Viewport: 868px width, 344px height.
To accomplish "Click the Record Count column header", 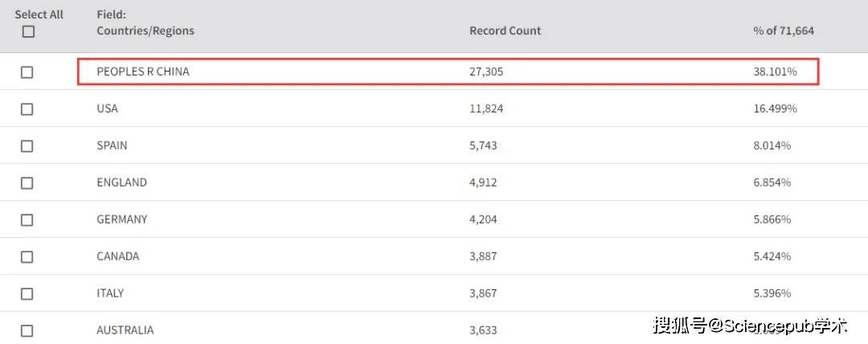I will 505,31.
